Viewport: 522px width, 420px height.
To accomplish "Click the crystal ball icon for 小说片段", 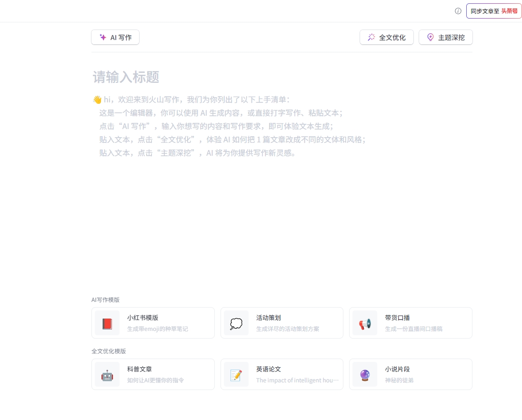I will point(365,375).
